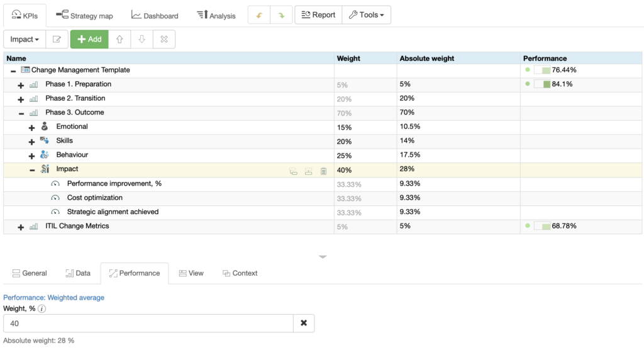Switch to the Strategy map tab
The width and height of the screenshot is (644, 350).
[84, 15]
